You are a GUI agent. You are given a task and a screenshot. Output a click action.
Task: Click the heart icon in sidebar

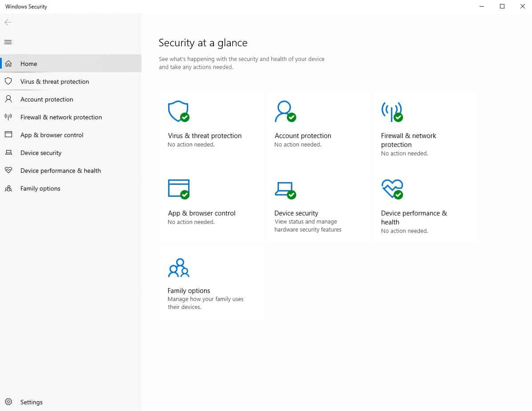8,170
